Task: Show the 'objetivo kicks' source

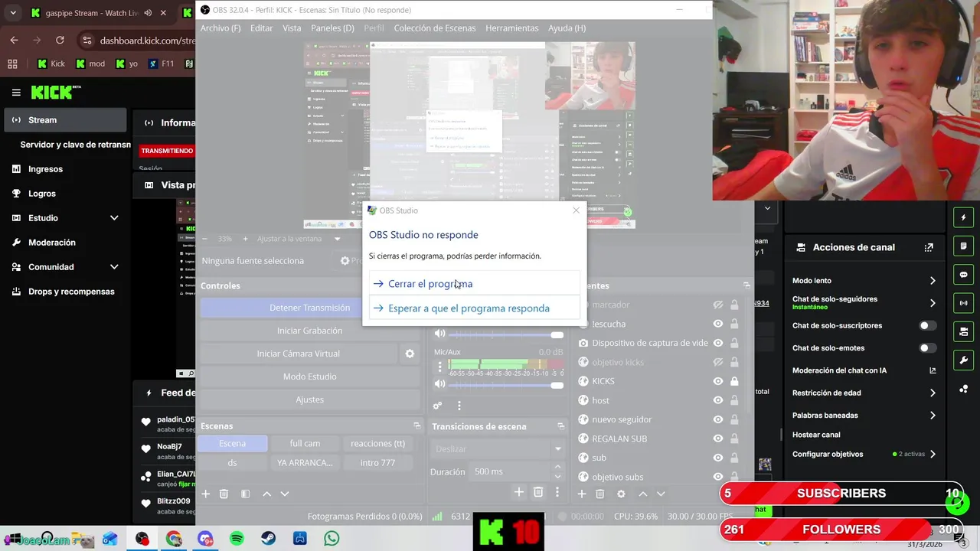Action: click(x=717, y=362)
